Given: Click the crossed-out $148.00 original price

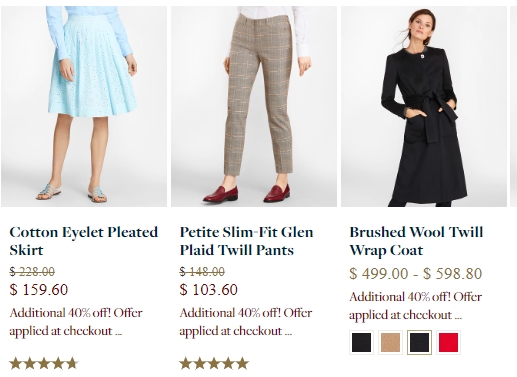Looking at the screenshot, I should coord(202,272).
